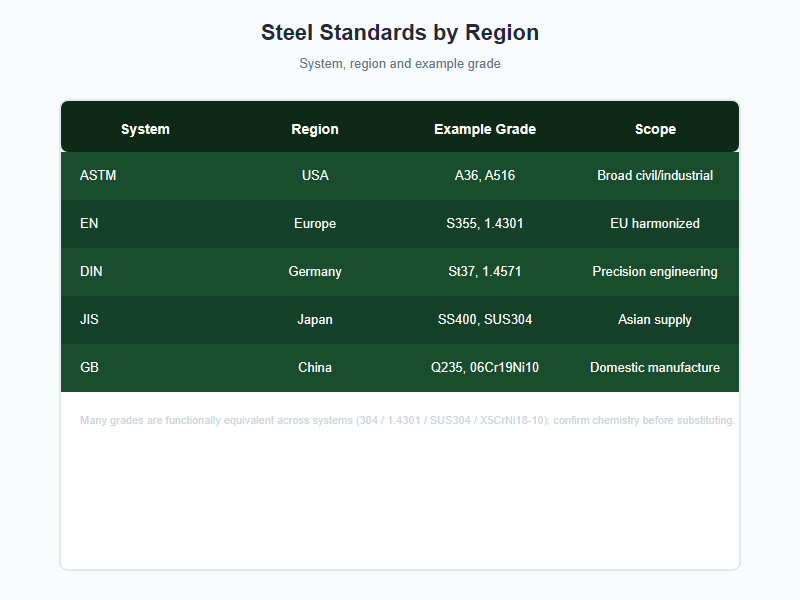Click the EU harmonized scope cell
The height and width of the screenshot is (600, 800).
[655, 223]
